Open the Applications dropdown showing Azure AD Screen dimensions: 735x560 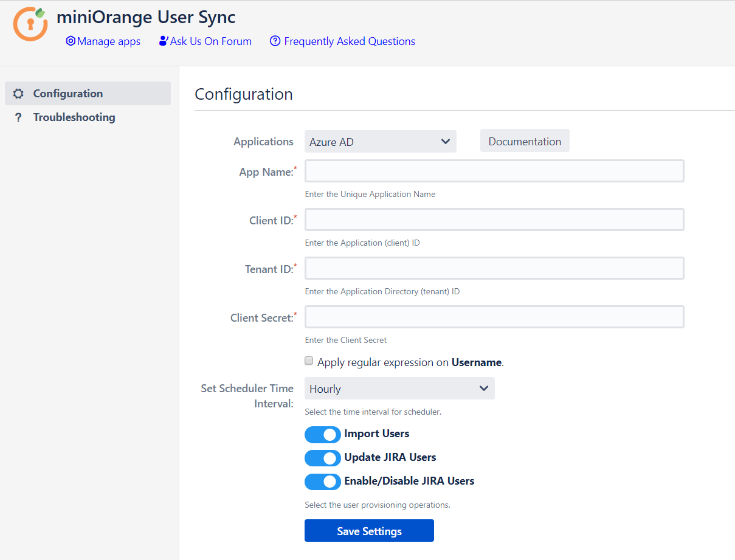pos(381,142)
